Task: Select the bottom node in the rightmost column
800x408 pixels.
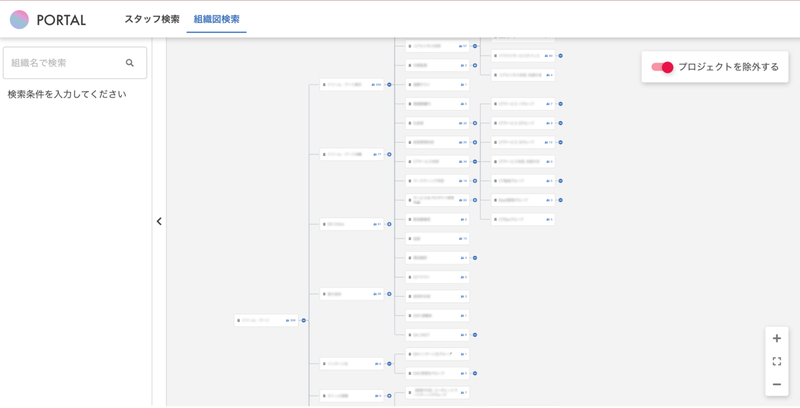Action: point(522,219)
